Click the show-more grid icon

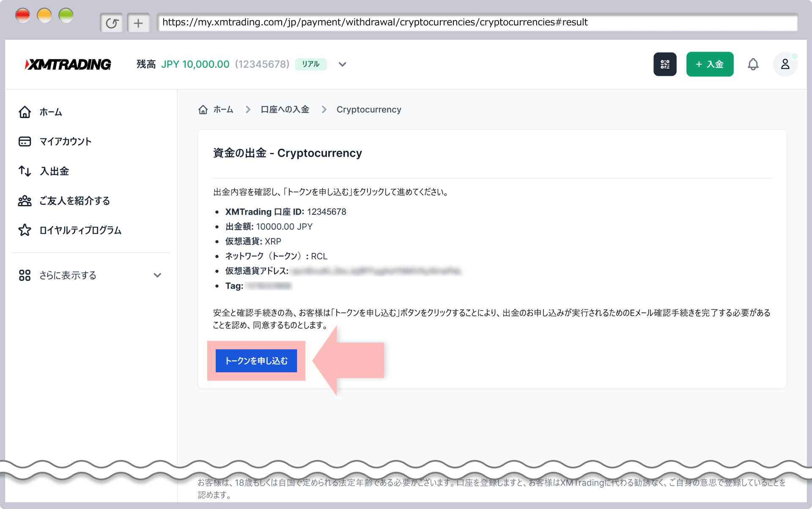coord(25,275)
